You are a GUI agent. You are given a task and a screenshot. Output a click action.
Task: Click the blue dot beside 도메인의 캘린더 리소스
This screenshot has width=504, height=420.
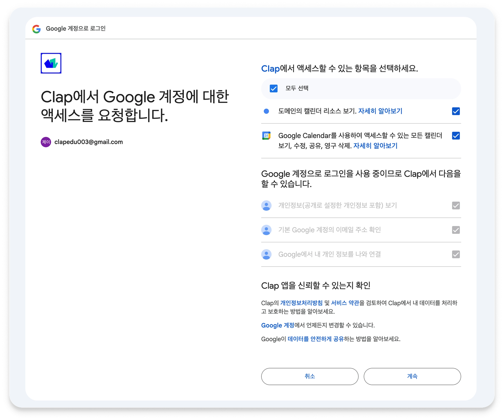click(266, 111)
